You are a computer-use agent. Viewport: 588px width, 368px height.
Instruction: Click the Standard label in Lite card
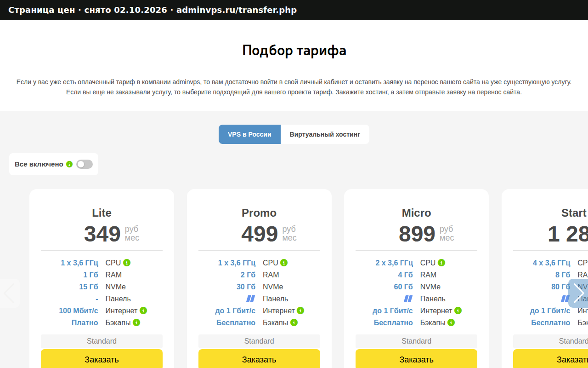pos(102,341)
